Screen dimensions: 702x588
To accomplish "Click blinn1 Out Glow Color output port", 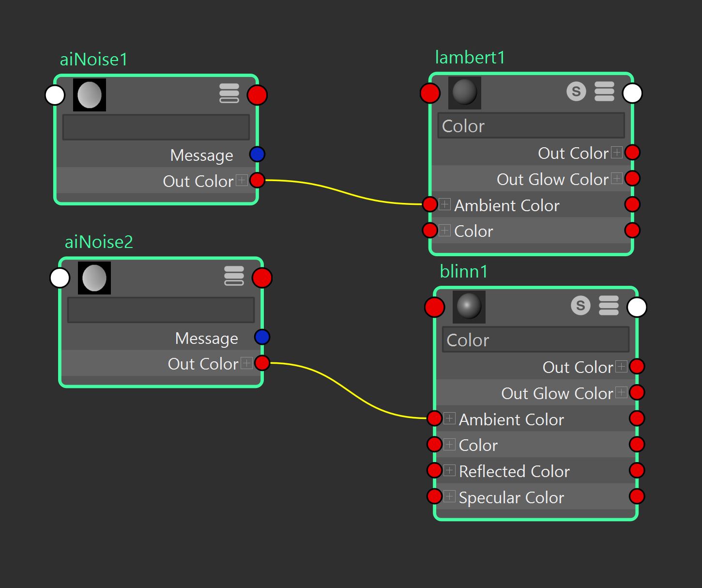I will point(637,392).
